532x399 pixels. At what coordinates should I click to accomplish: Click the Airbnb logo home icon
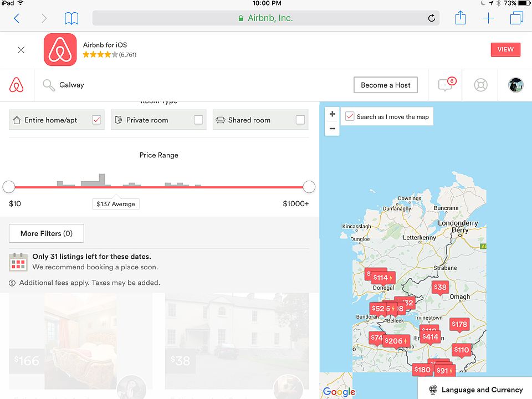17,85
